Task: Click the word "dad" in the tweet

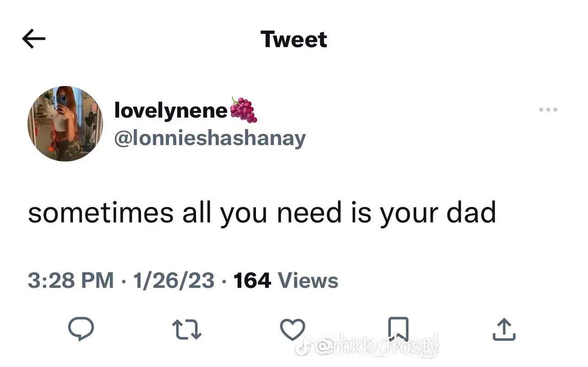Action: click(474, 213)
